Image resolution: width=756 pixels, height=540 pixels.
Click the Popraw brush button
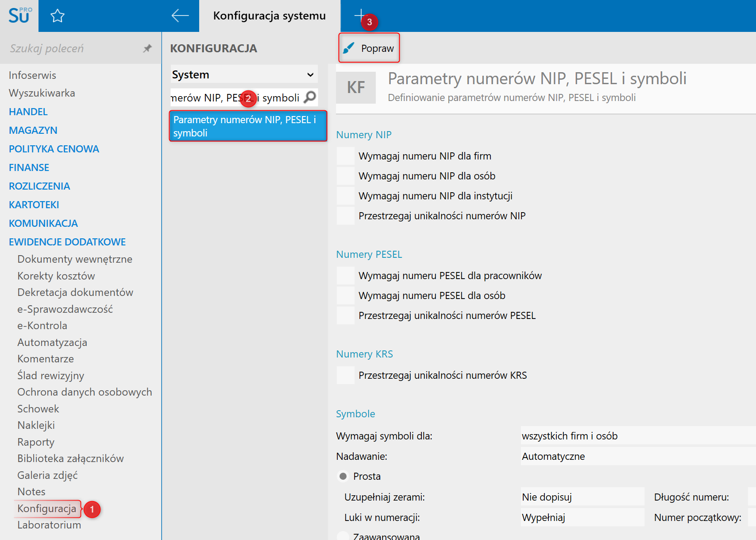pyautogui.click(x=369, y=48)
